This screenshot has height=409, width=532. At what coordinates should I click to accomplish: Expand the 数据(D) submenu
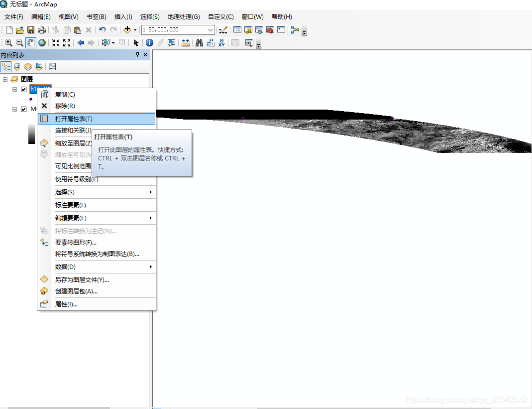pyautogui.click(x=97, y=267)
